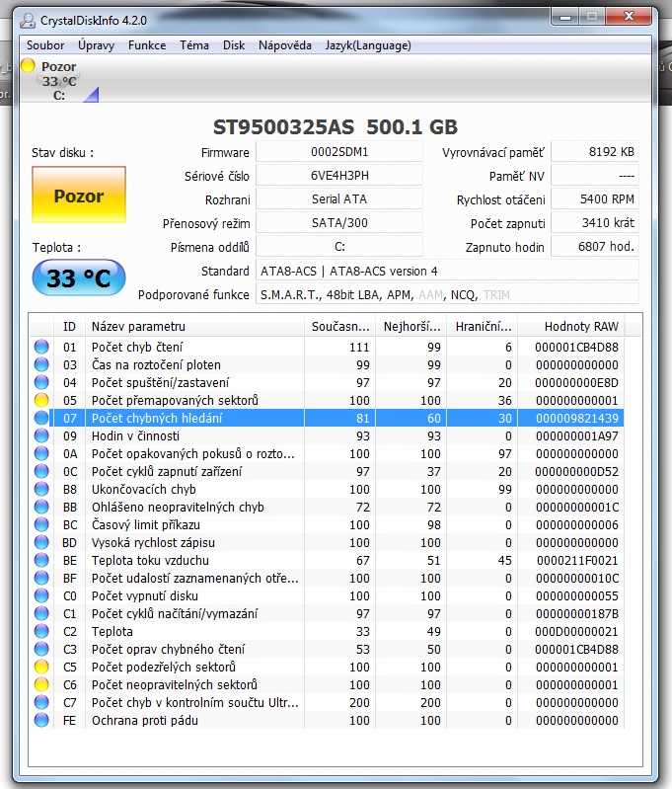Click the status icon for attribute 04
This screenshot has height=789, width=672.
[x=41, y=382]
